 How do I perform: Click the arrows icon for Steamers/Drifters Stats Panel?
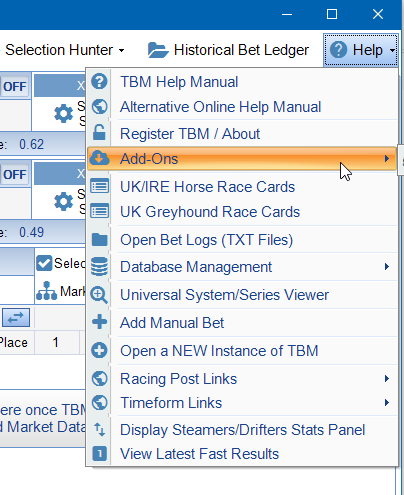pyautogui.click(x=99, y=429)
